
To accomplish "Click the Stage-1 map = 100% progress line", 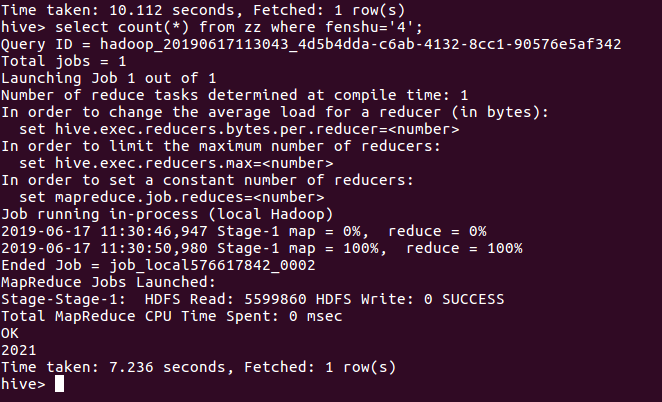I will (256, 248).
